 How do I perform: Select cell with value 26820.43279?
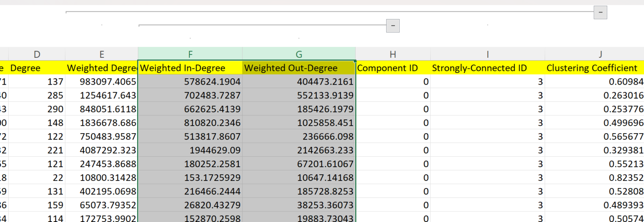[190, 205]
